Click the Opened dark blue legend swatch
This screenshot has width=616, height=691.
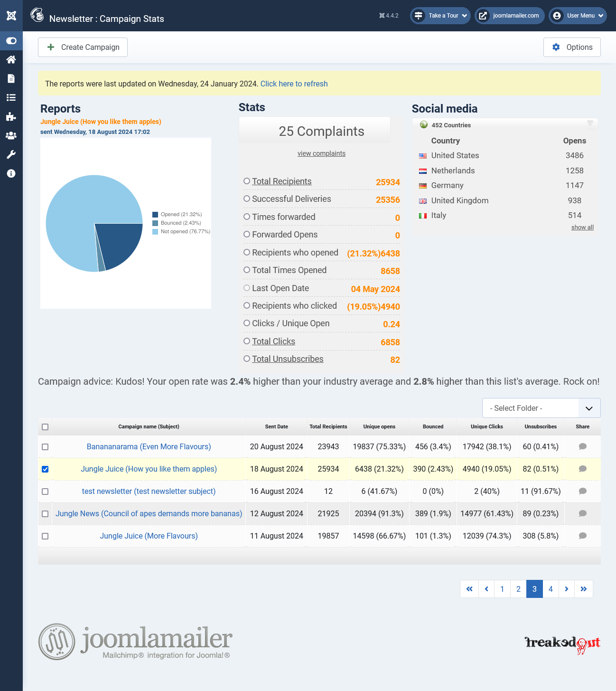click(155, 215)
